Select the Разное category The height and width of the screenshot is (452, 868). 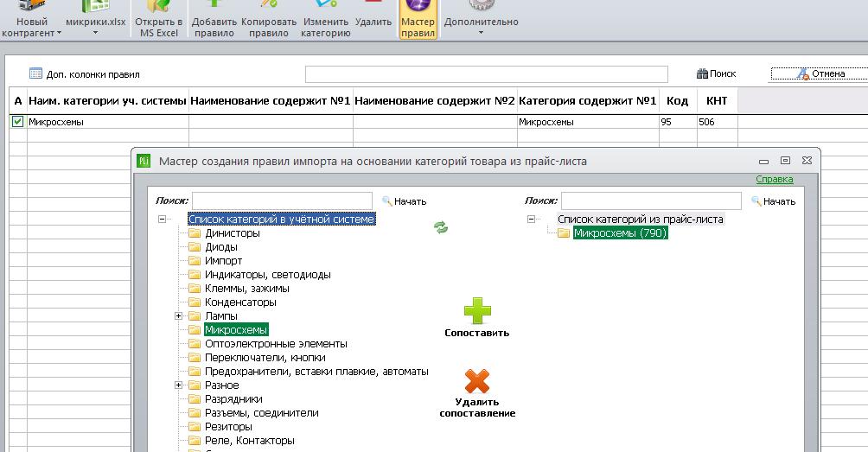click(221, 385)
